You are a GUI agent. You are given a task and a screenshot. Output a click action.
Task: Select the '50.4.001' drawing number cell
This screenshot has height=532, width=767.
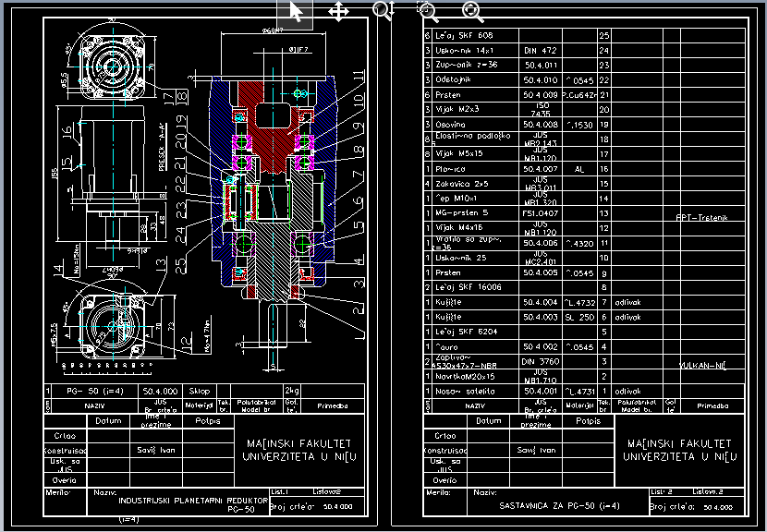point(540,392)
